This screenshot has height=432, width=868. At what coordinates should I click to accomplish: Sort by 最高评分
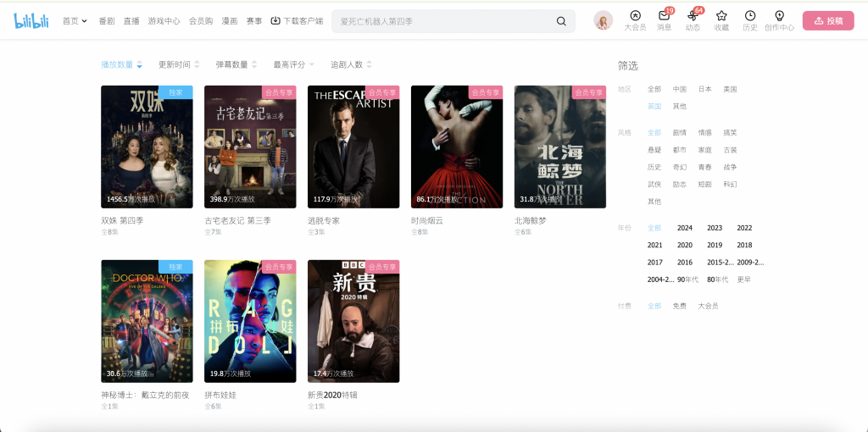click(x=293, y=64)
